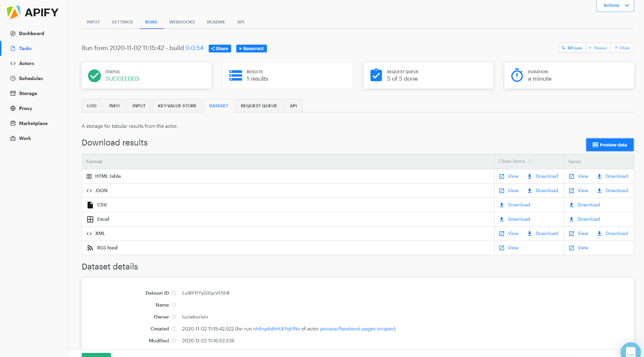Screen dimensions: 644x357
Task: Open pocesar/facebook-pages-scraper actor link
Action: tap(357, 329)
